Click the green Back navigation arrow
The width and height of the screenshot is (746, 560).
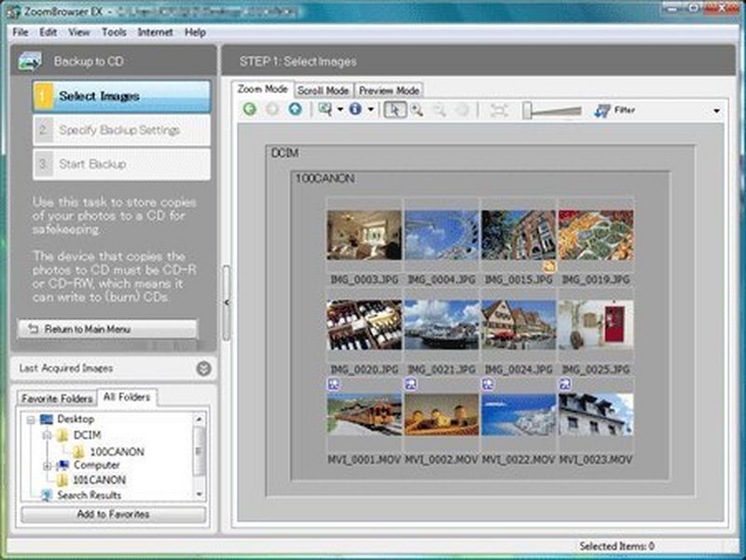pyautogui.click(x=249, y=110)
